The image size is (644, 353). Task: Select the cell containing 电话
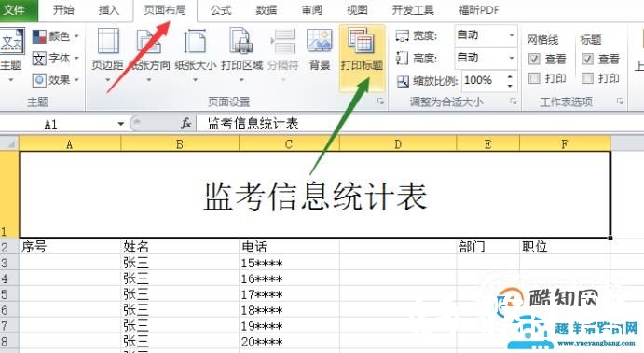(x=289, y=247)
